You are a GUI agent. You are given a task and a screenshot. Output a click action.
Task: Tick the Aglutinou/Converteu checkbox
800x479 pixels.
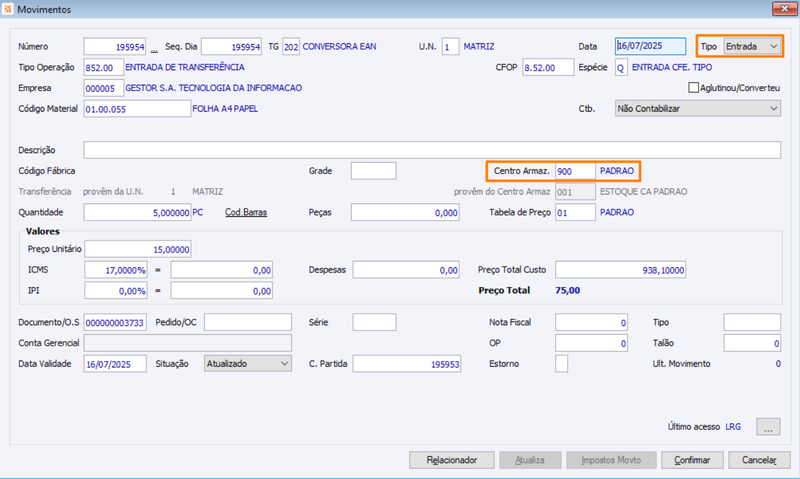tap(693, 88)
